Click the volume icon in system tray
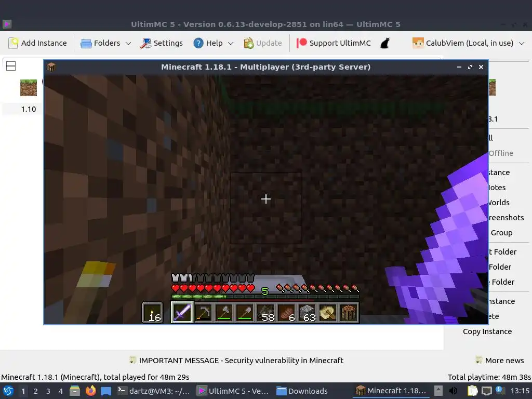 [453, 391]
